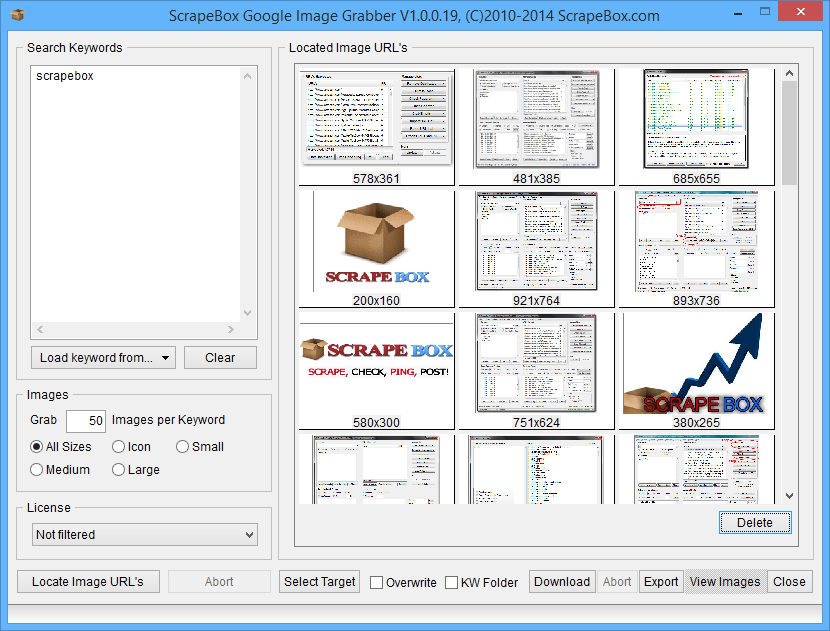This screenshot has height=631, width=830.
Task: Enable the Overwrite checkbox
Action: click(377, 583)
